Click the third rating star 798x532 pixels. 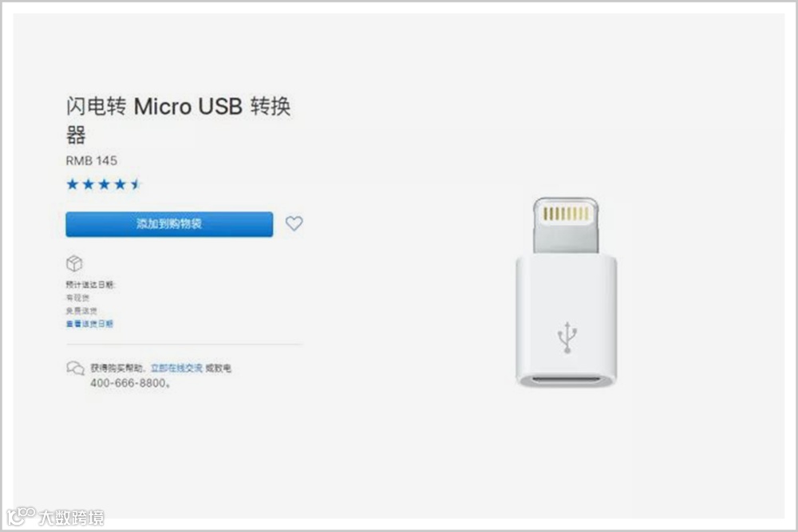(x=104, y=184)
